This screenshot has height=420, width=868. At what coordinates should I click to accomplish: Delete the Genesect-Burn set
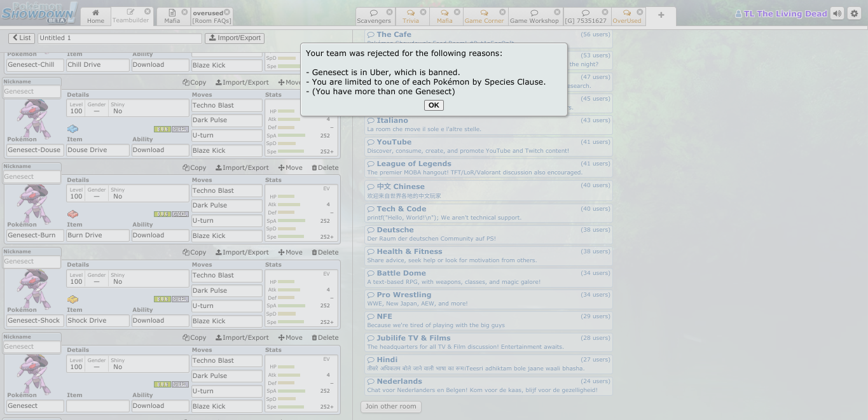point(325,168)
